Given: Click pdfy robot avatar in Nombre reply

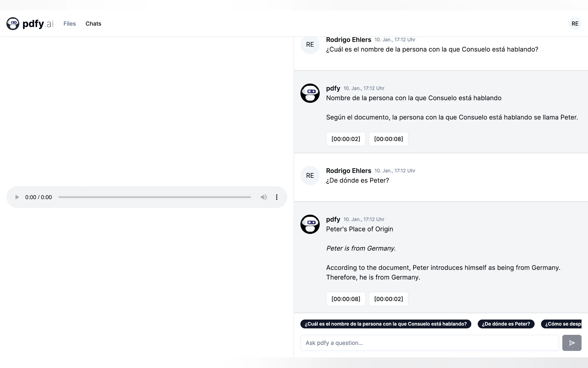Looking at the screenshot, I should pyautogui.click(x=310, y=93).
